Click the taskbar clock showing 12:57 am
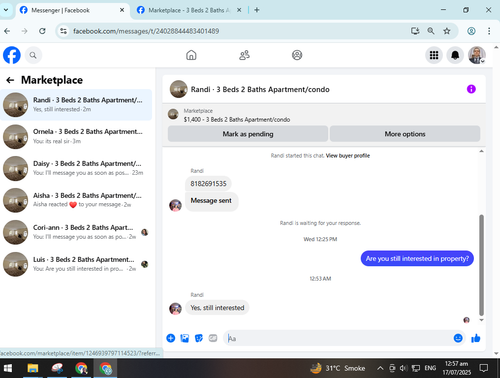This screenshot has height=378, width=500. (456, 368)
